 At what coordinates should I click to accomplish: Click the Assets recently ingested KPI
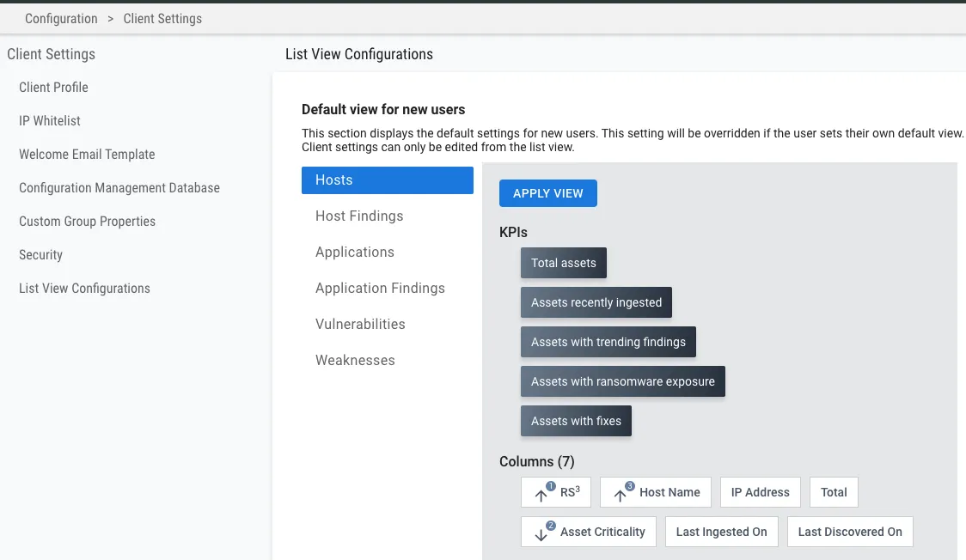(596, 302)
